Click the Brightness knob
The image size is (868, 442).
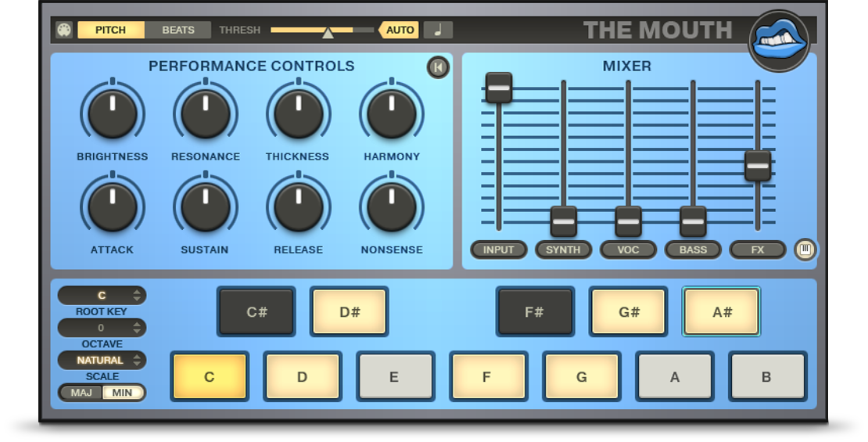(x=113, y=114)
